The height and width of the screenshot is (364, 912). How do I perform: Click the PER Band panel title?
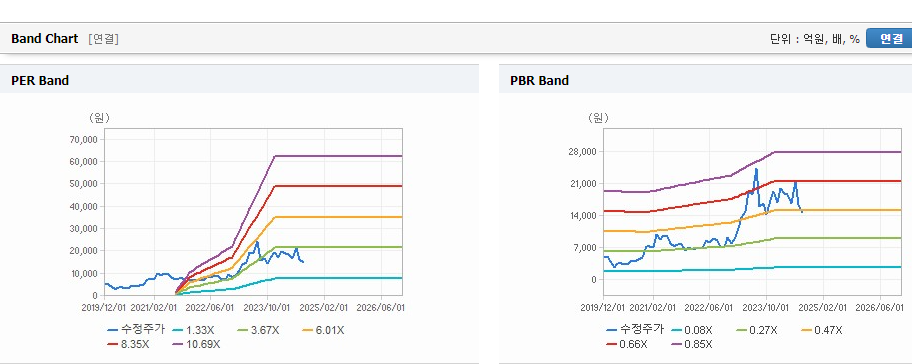click(x=40, y=81)
